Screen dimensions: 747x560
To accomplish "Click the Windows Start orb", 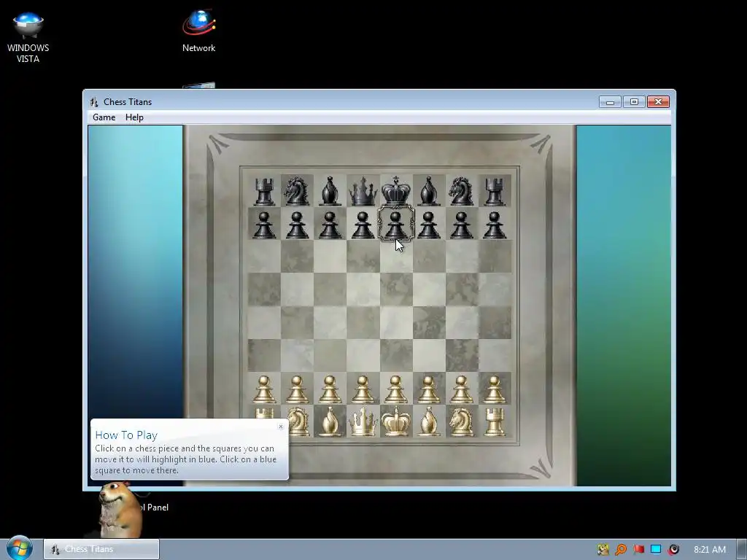I will tap(19, 548).
